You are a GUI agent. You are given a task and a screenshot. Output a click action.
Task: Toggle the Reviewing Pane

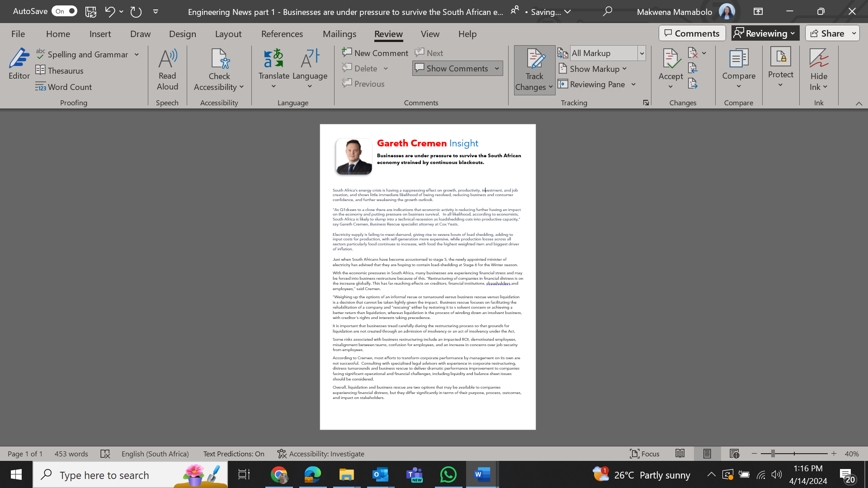coord(591,84)
